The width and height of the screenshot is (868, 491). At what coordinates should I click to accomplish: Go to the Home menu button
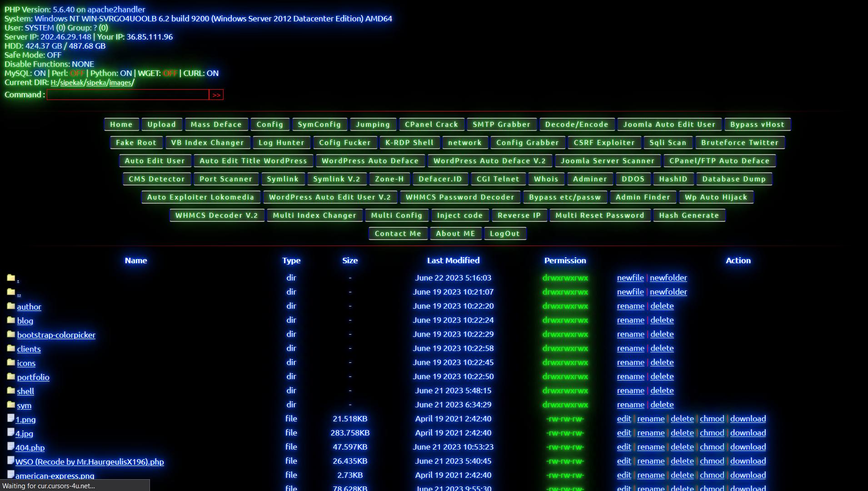click(x=121, y=125)
